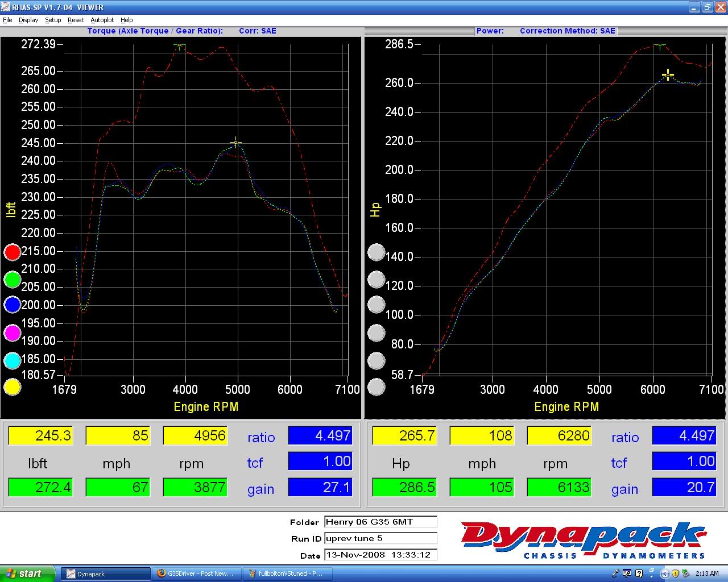Open the Help menu

127,20
